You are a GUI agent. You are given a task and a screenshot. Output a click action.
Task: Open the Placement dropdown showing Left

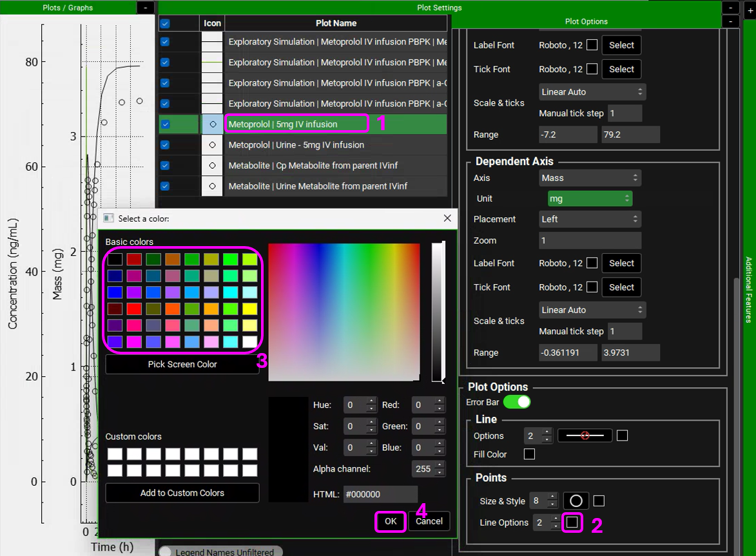[590, 219]
